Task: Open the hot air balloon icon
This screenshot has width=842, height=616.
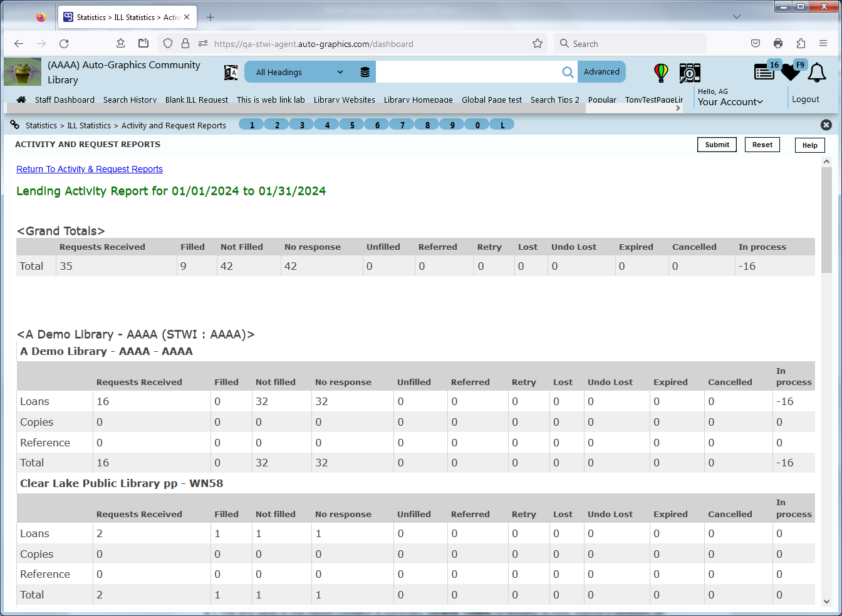Action: [661, 73]
